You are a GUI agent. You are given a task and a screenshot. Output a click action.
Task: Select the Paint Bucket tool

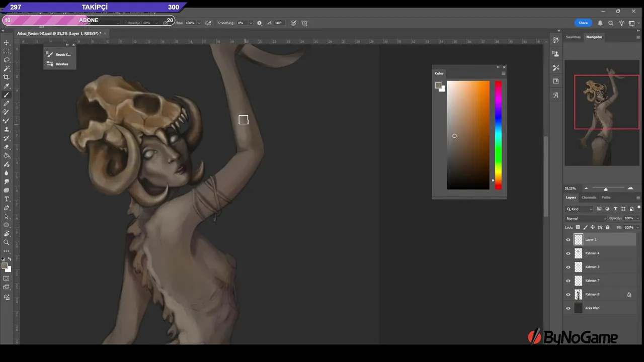(x=7, y=155)
